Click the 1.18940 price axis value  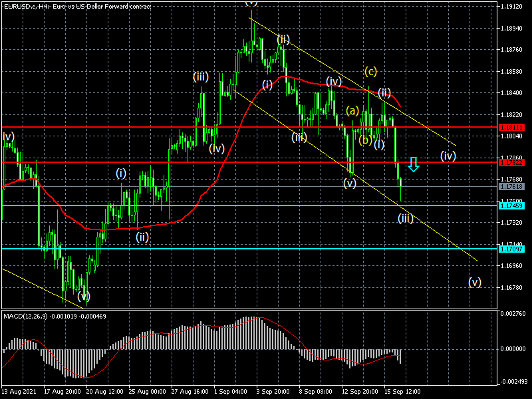[511, 28]
